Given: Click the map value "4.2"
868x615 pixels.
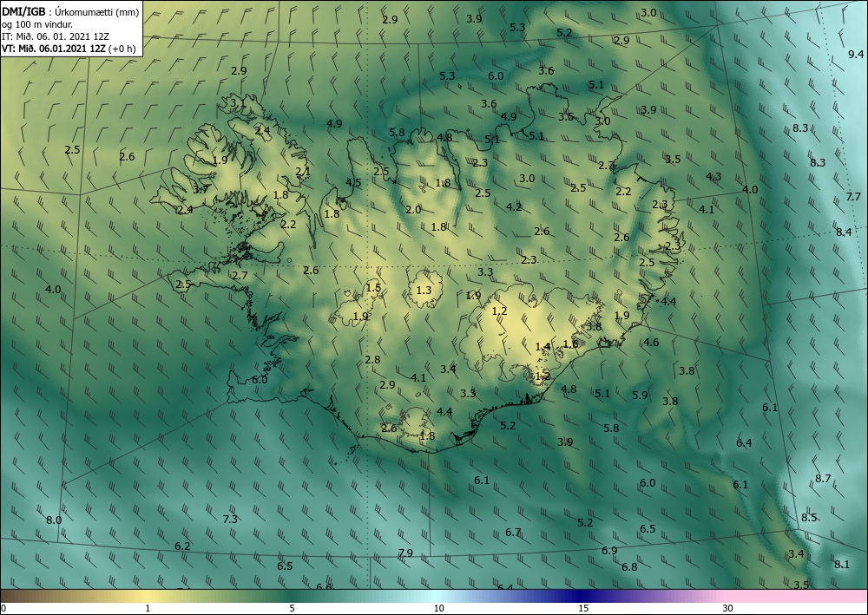Looking at the screenshot, I should [514, 206].
